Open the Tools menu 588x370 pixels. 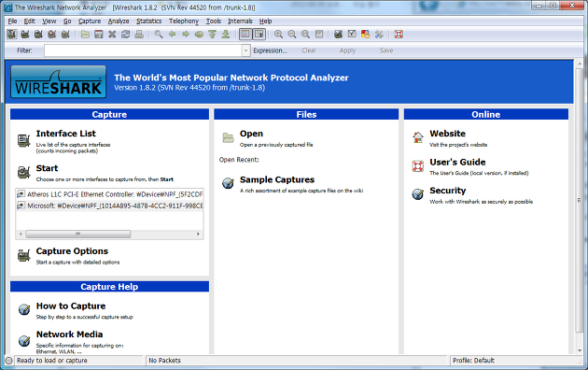point(214,21)
